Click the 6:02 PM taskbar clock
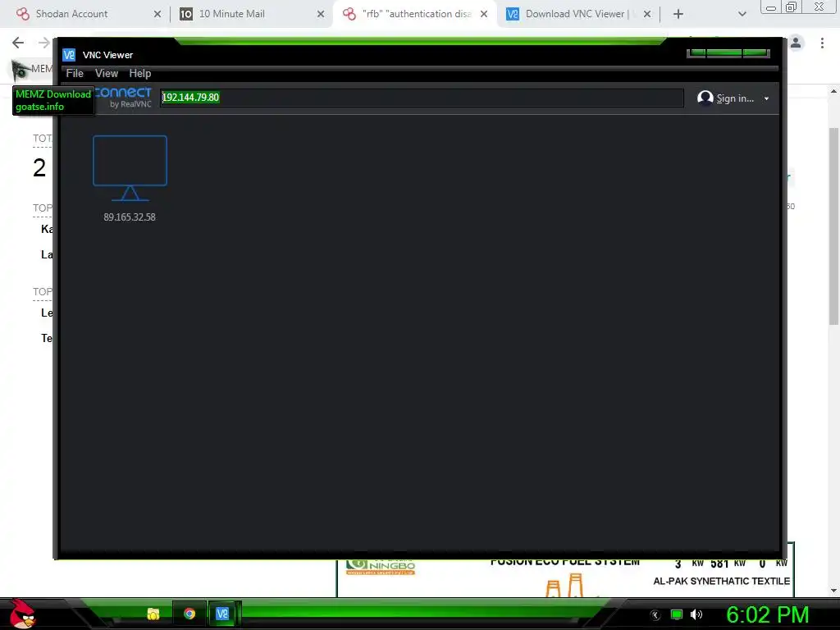Viewport: 840px width, 630px height. click(767, 614)
